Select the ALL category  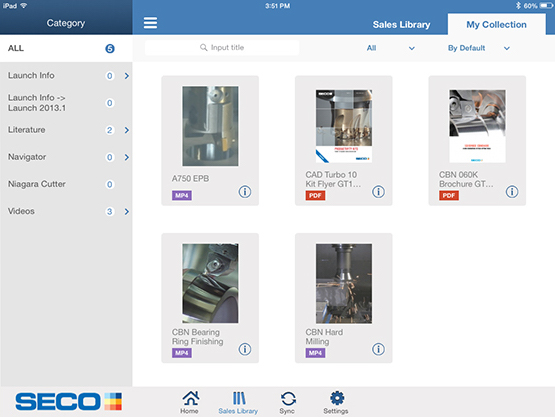(66, 48)
